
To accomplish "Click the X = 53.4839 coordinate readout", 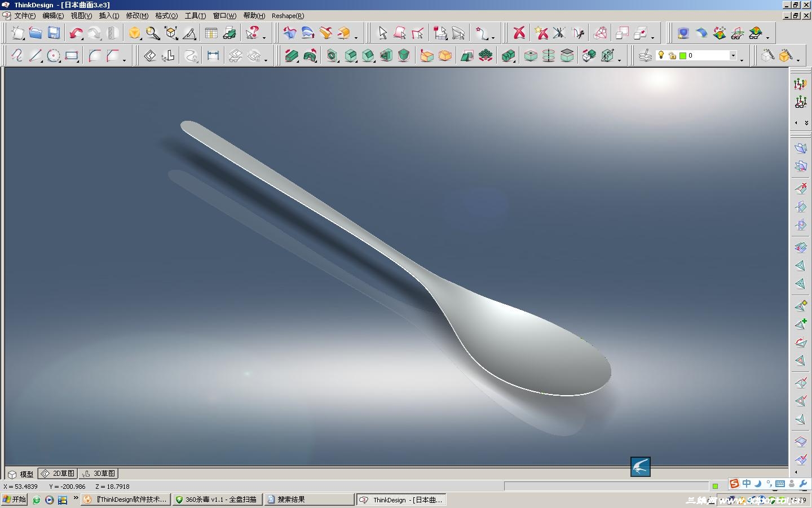I will (21, 487).
